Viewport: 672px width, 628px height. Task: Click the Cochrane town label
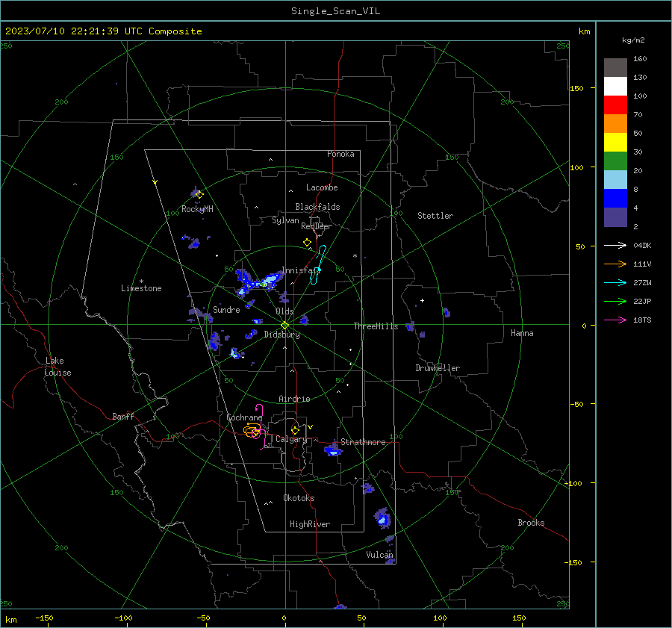tap(244, 417)
